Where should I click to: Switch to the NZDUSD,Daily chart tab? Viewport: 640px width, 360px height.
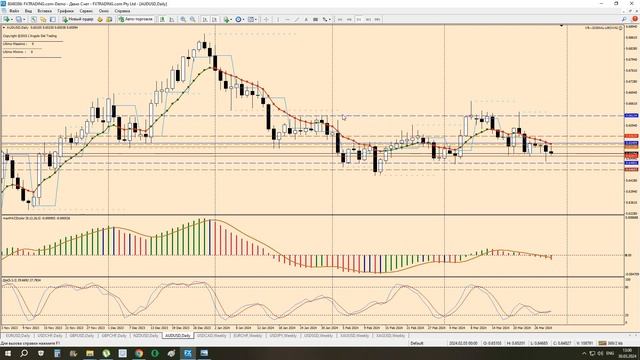(x=146, y=336)
